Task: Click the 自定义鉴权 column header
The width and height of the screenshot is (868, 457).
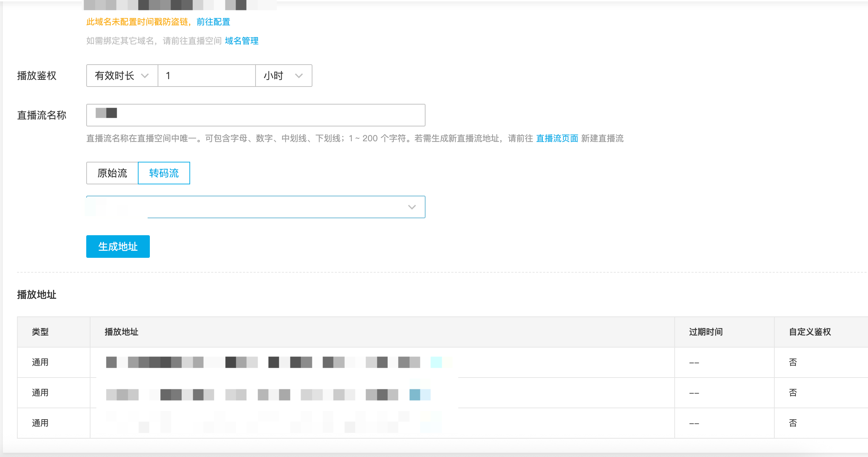Action: [x=810, y=332]
